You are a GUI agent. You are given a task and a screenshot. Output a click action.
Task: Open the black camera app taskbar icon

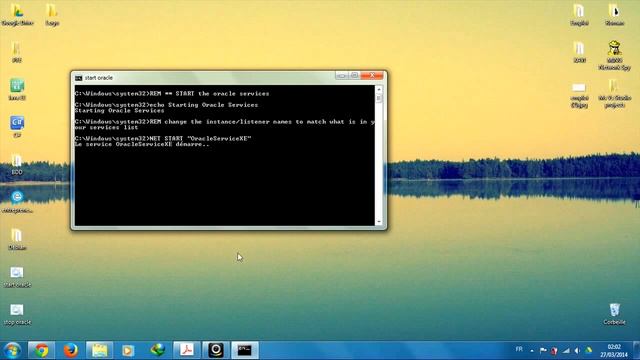pyautogui.click(x=216, y=350)
